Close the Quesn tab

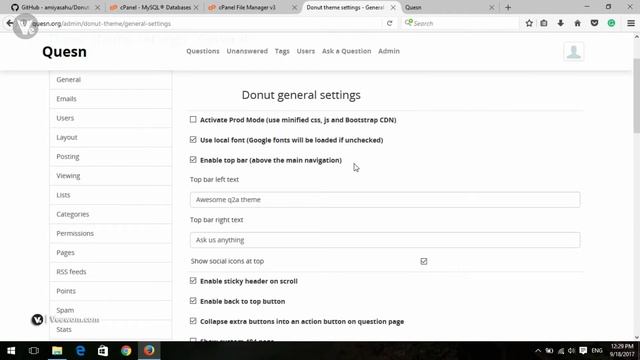point(491,7)
